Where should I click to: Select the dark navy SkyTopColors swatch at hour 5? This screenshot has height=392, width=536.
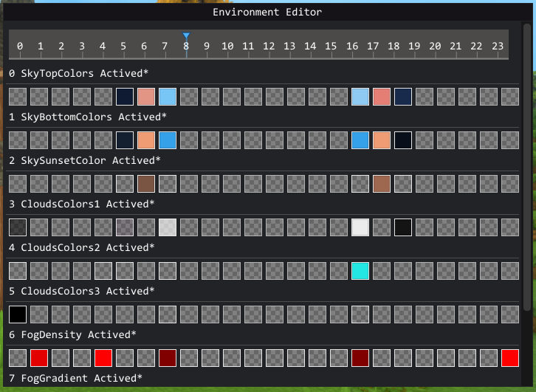coord(125,97)
